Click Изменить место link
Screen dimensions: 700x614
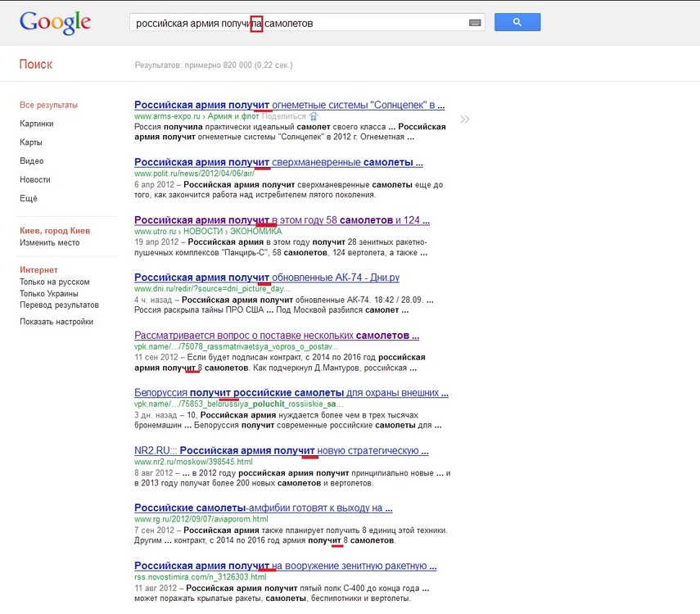coord(50,243)
